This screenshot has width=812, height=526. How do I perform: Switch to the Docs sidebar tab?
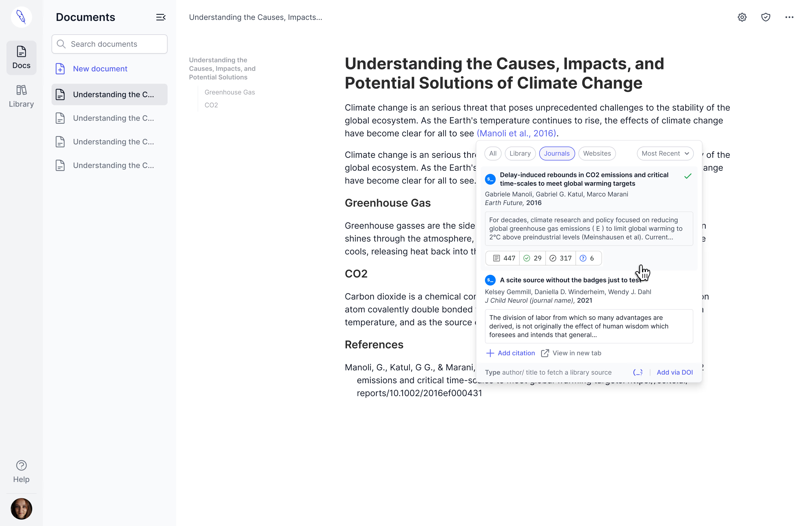[21, 58]
